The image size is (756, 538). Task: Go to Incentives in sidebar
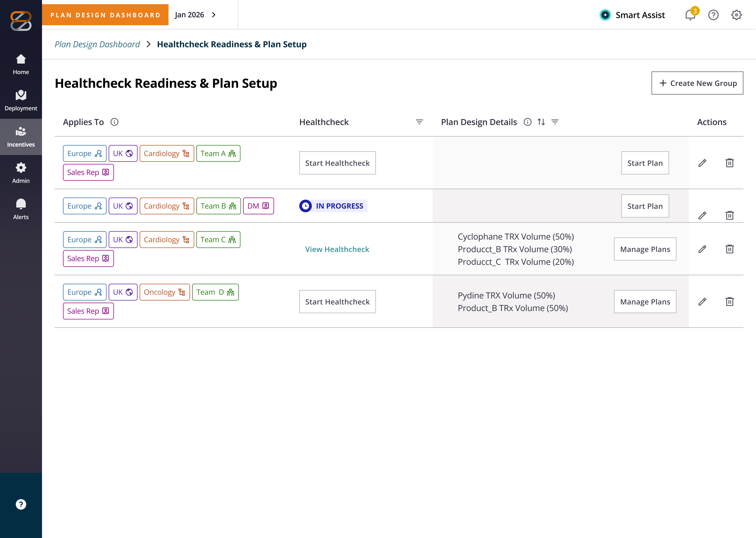[x=21, y=137]
